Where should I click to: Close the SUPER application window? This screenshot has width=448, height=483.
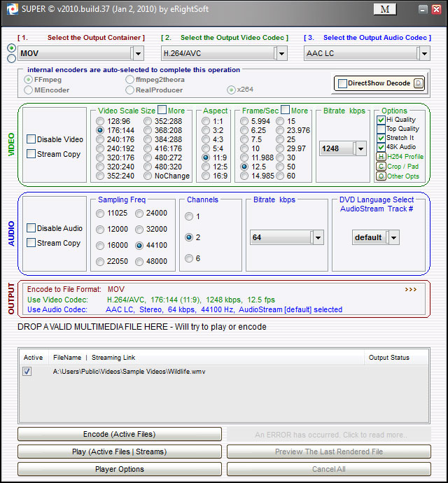point(436,10)
